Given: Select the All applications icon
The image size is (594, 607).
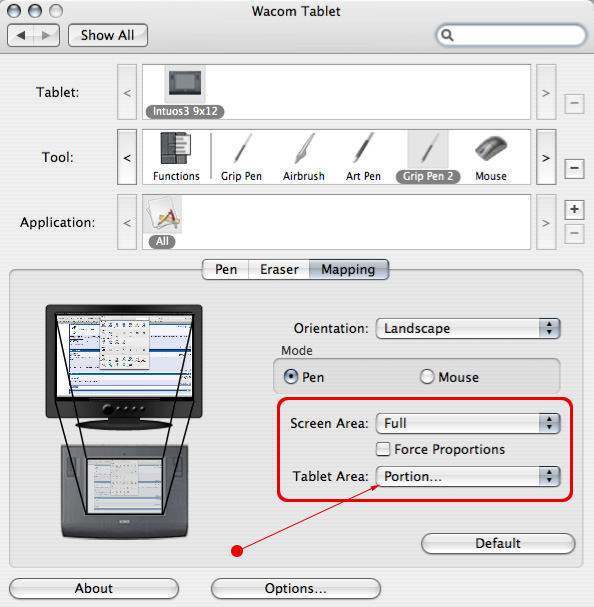Looking at the screenshot, I should 163,214.
